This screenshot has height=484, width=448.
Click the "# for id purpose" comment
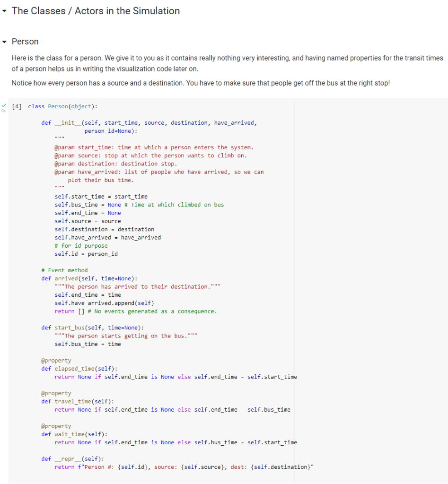click(x=81, y=246)
